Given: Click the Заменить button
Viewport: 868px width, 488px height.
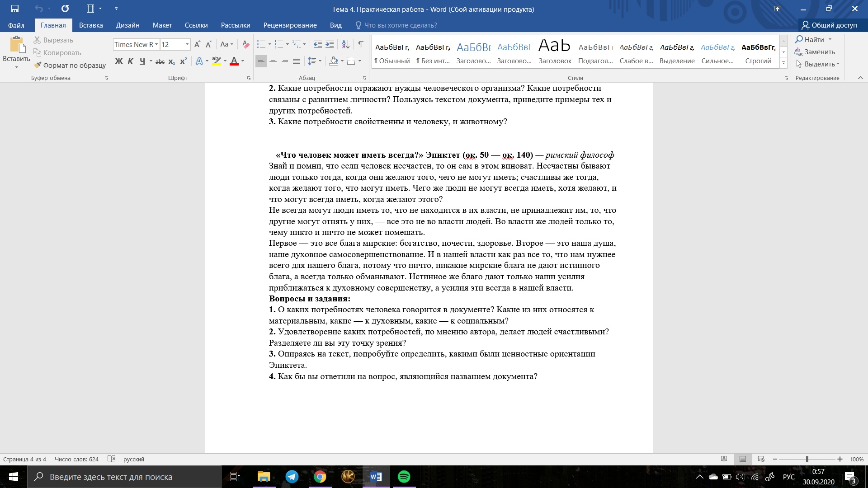Looking at the screenshot, I should (x=815, y=52).
